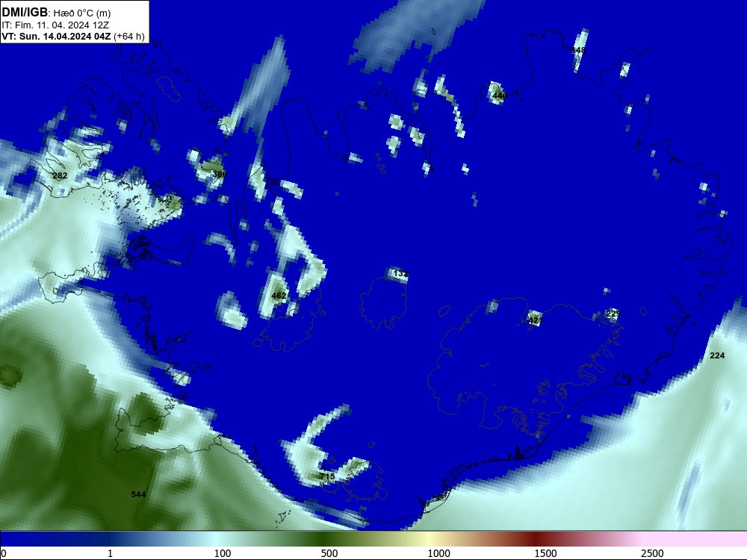Click the color scale label 1000

tap(438, 553)
